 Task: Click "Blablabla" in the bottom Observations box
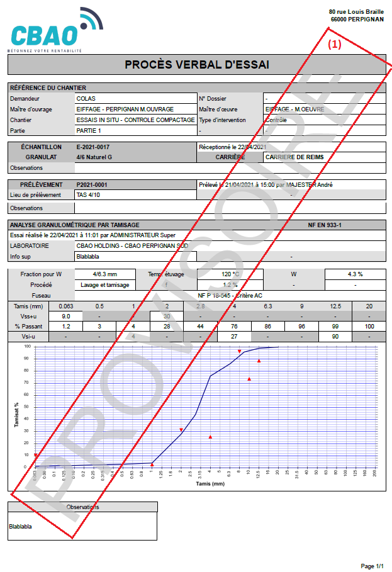20,527
